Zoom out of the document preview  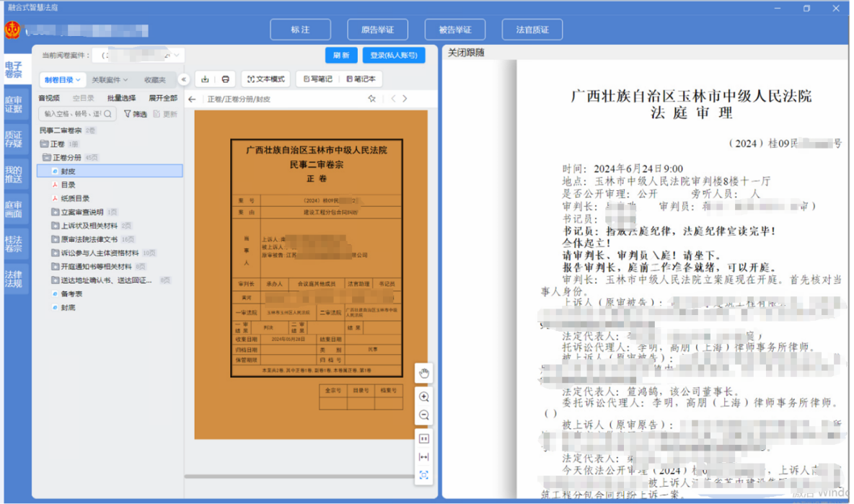[x=424, y=415]
